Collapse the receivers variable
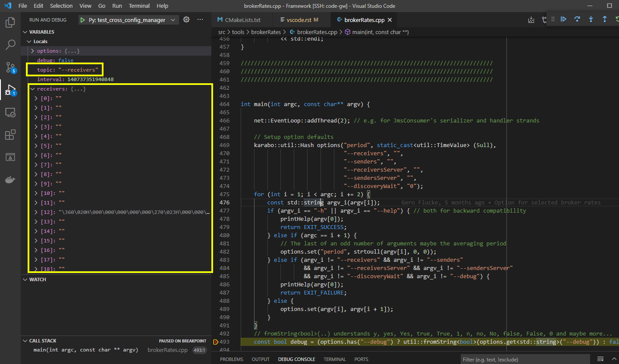Viewport: 619px width, 364px height. [33, 89]
